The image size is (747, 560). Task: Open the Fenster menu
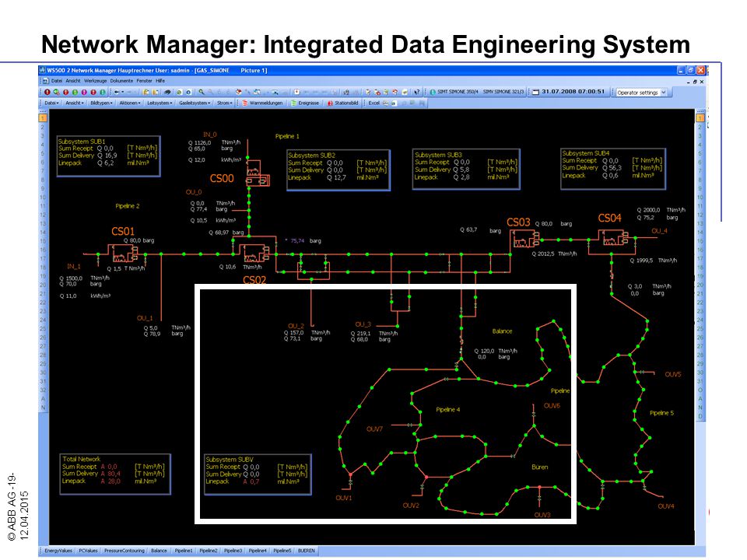tap(145, 81)
